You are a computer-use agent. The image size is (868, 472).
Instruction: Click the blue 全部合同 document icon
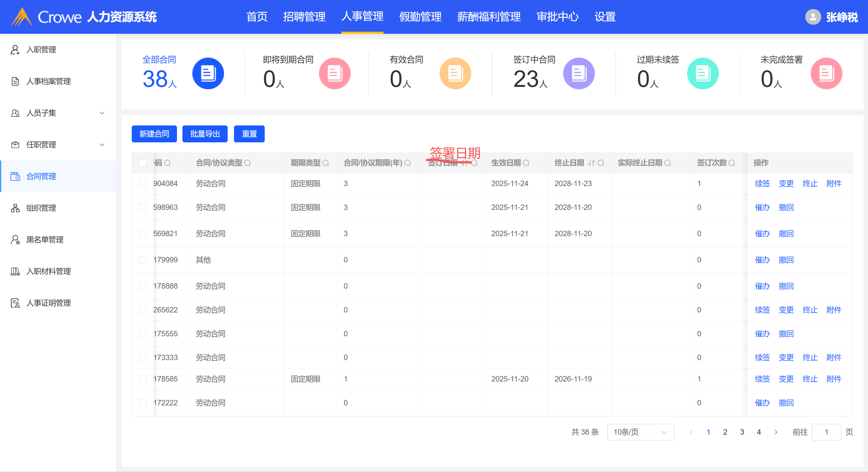point(208,74)
